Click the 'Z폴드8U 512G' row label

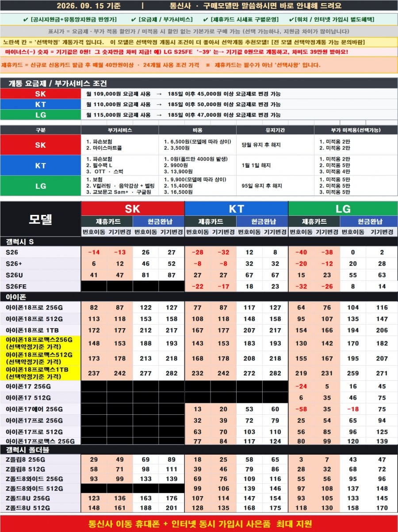(41, 508)
